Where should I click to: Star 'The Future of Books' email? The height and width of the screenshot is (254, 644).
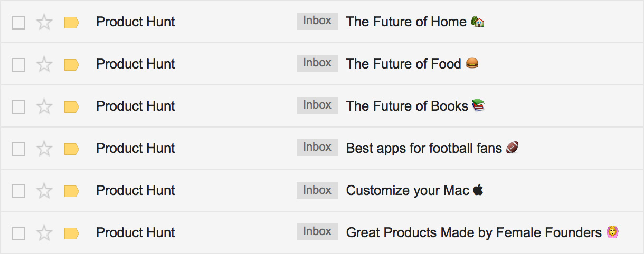[45, 106]
